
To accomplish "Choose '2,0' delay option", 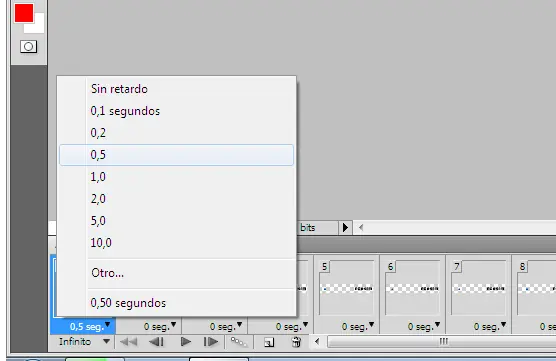I will click(176, 199).
